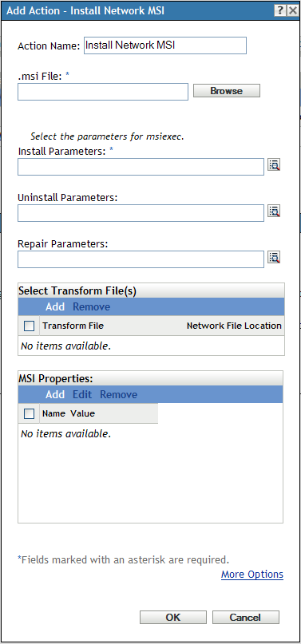Remove the selected MSI property
Image resolution: width=301 pixels, height=644 pixels.
pos(119,395)
